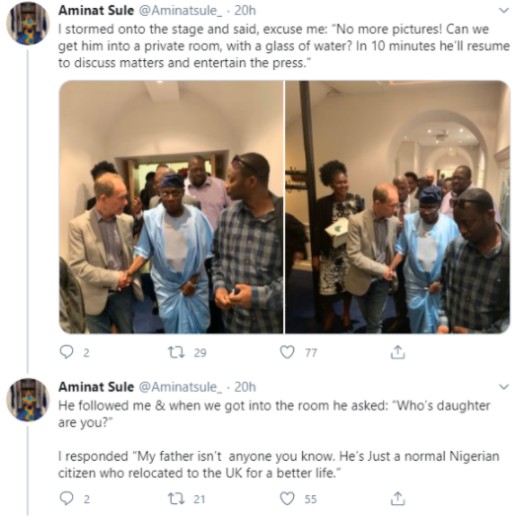Open Aminat Sule's avatar on first tweet
The height and width of the screenshot is (516, 519).
(x=28, y=23)
